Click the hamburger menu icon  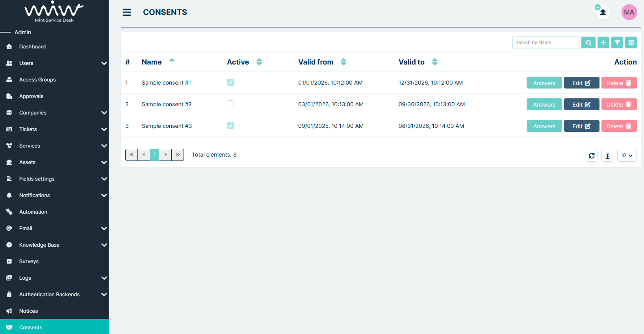(127, 12)
